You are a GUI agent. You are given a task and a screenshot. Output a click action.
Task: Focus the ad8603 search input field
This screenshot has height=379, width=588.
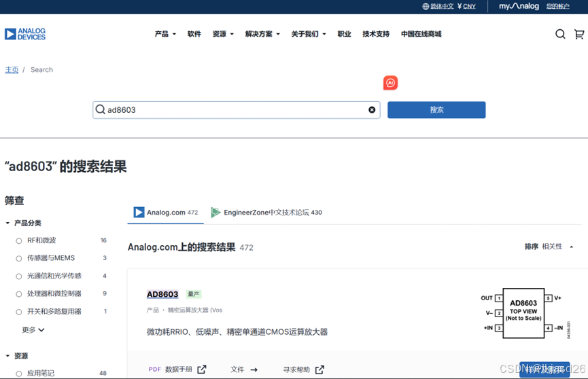[x=237, y=110]
